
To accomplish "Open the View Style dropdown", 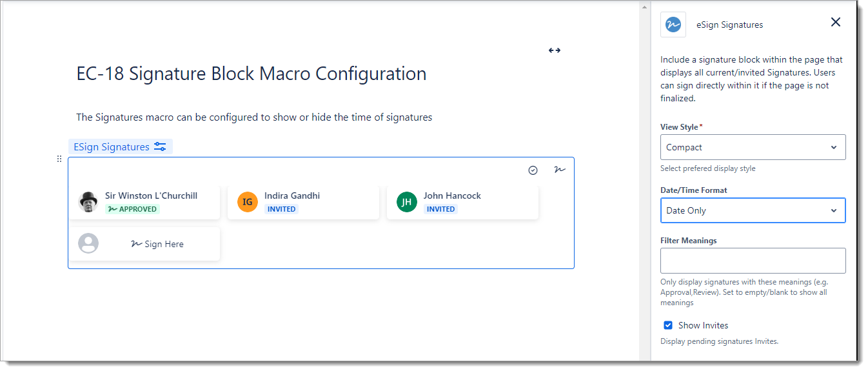I will pos(753,147).
